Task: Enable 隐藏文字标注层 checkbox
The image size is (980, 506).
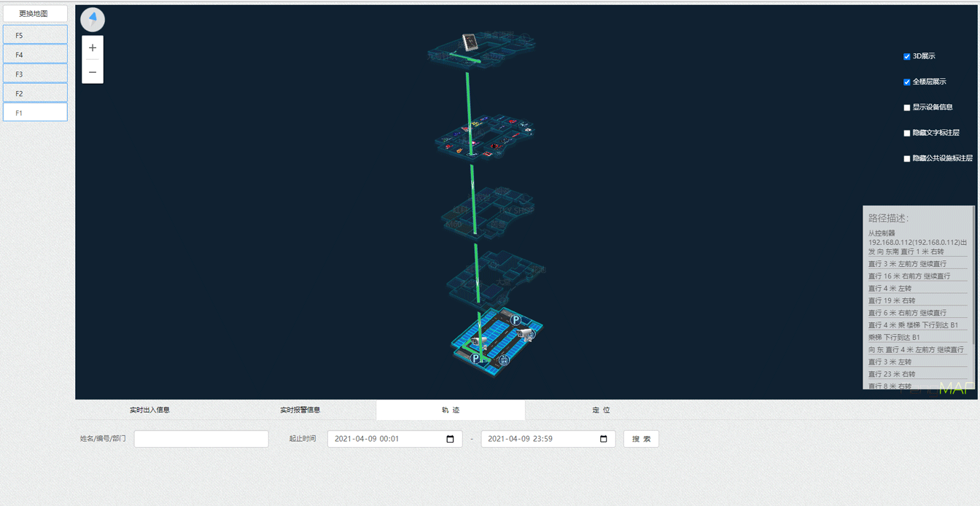Action: (906, 133)
